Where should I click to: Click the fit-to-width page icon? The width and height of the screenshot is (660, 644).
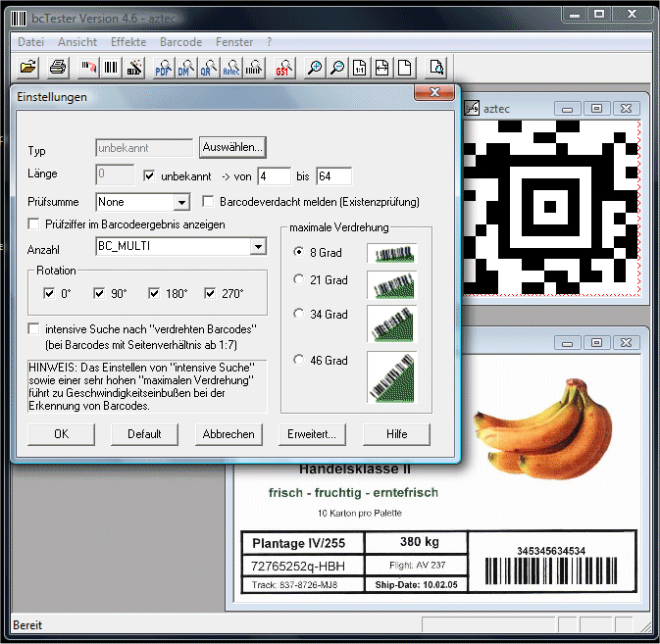pos(382,68)
